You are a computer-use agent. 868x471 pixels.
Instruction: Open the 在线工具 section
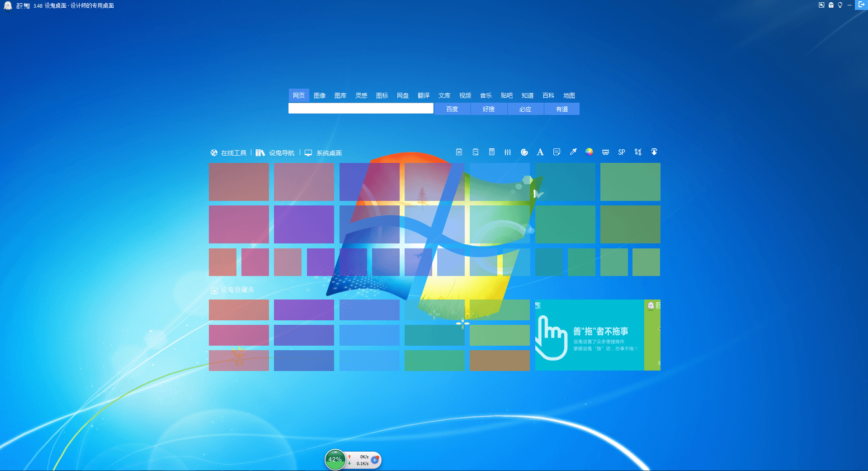click(x=229, y=153)
